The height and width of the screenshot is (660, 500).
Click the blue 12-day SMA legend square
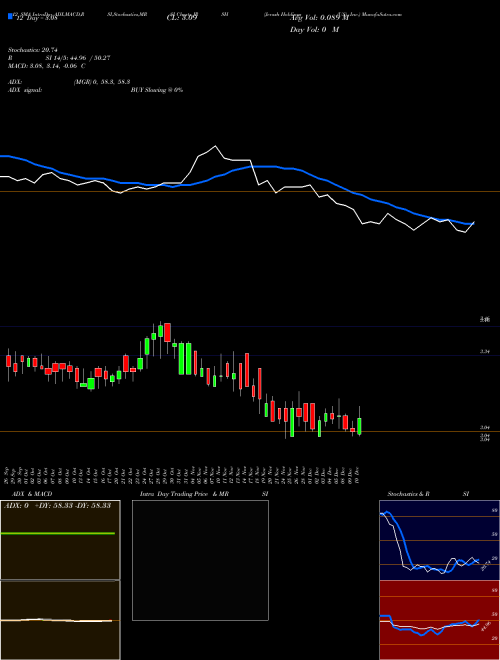pyautogui.click(x=10, y=16)
